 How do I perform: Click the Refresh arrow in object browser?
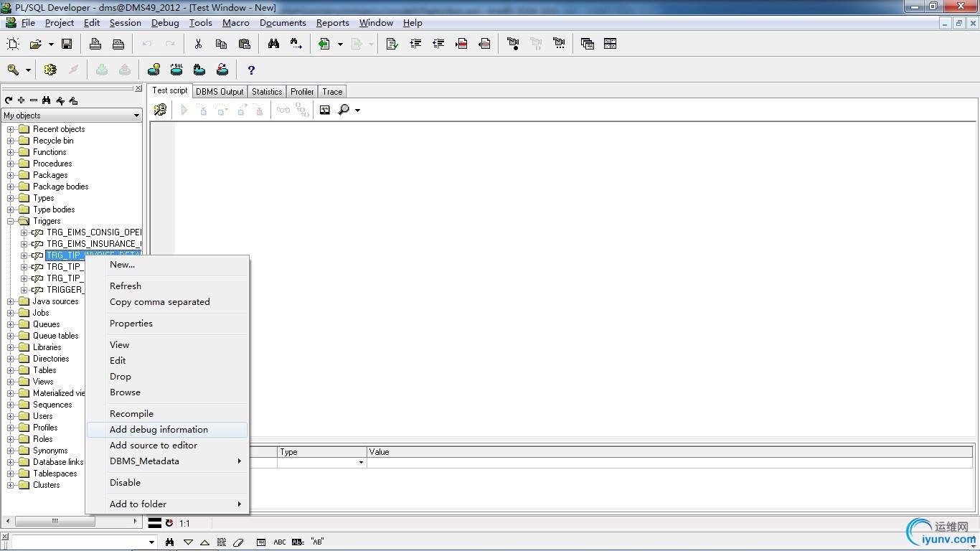point(9,100)
